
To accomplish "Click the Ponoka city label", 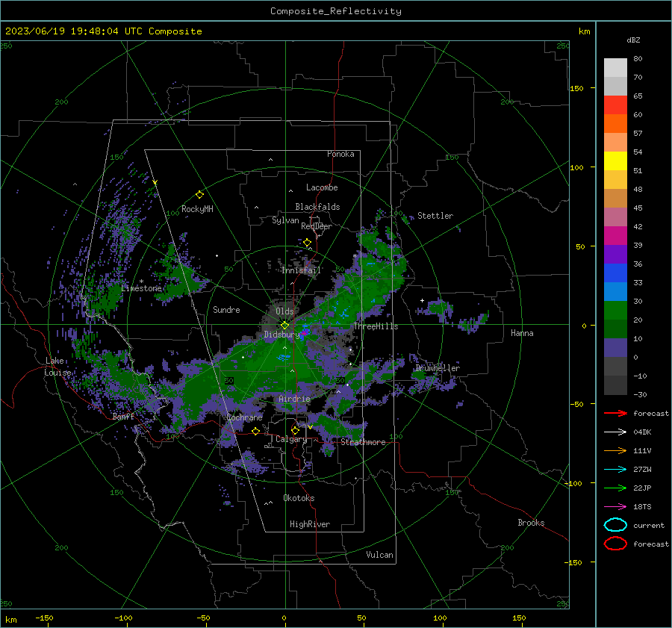I will coord(340,154).
